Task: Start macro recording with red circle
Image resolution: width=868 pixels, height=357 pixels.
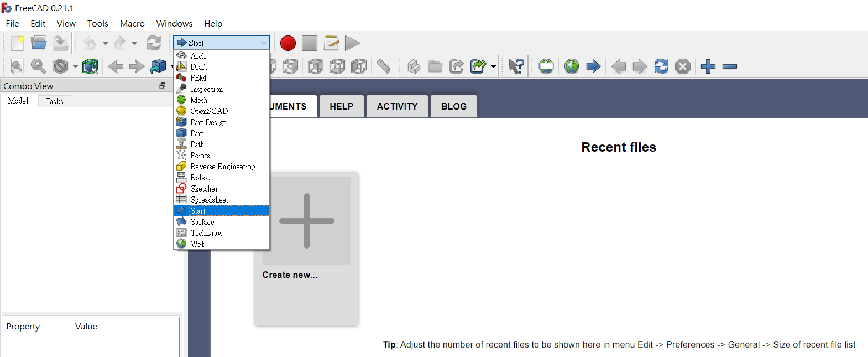Action: [288, 43]
